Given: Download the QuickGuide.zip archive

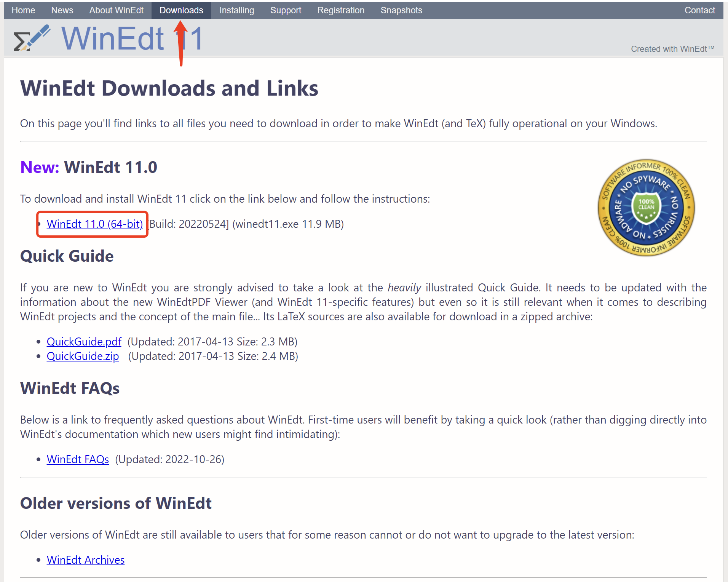Looking at the screenshot, I should click(x=82, y=356).
